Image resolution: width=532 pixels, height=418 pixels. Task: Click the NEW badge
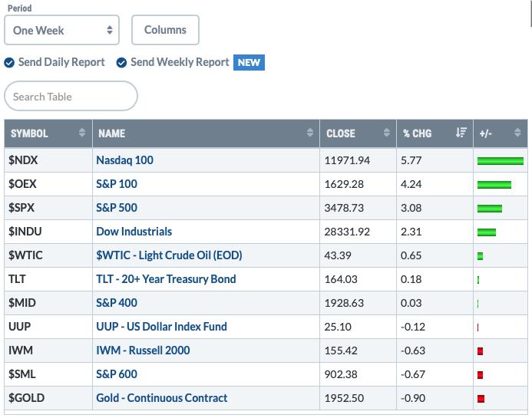(249, 62)
